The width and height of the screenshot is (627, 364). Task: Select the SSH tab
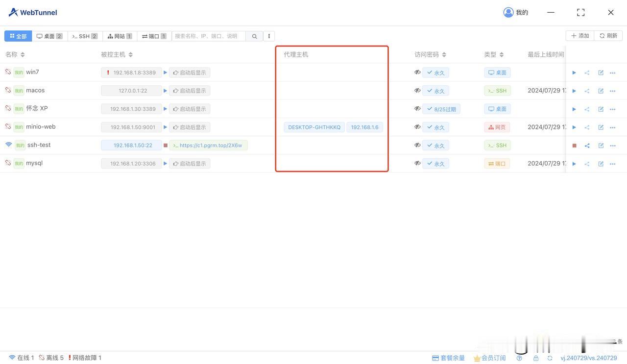tap(85, 36)
